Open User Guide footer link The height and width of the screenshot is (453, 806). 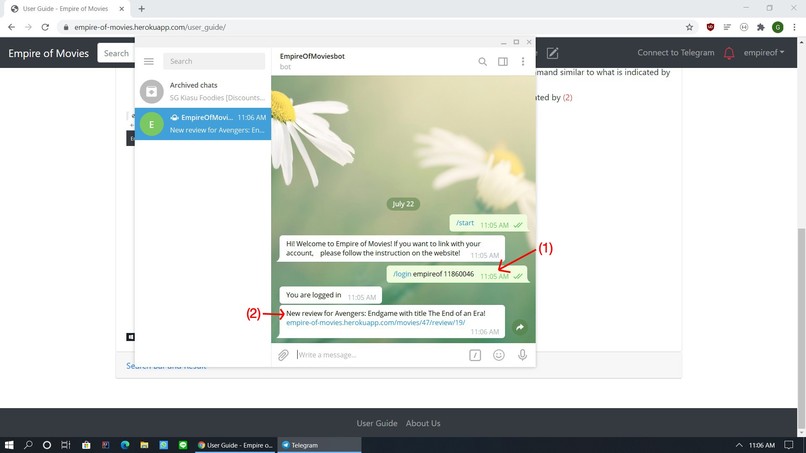click(377, 423)
